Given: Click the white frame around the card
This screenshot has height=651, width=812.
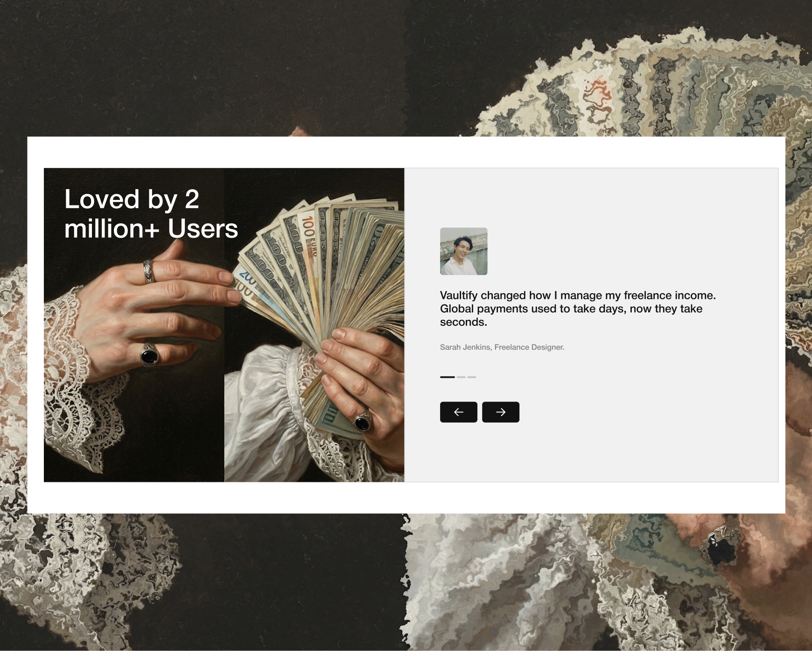Looking at the screenshot, I should [406, 498].
